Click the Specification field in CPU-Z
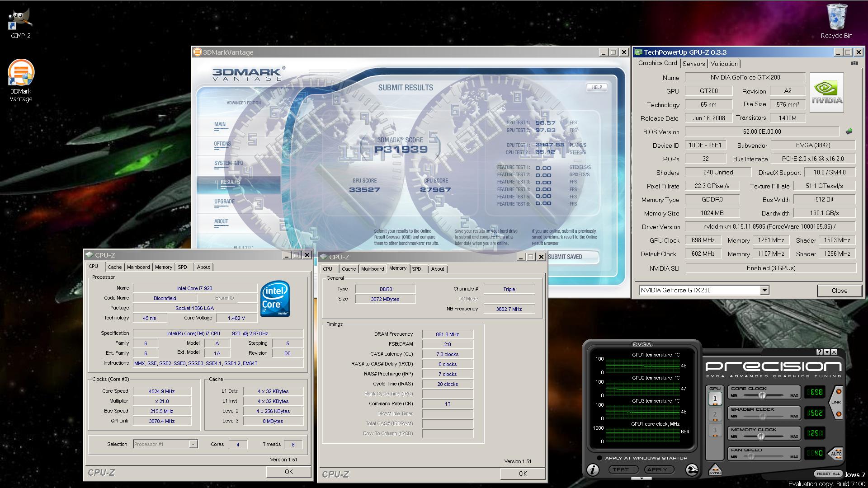Viewport: 868px width, 488px height. [218, 333]
